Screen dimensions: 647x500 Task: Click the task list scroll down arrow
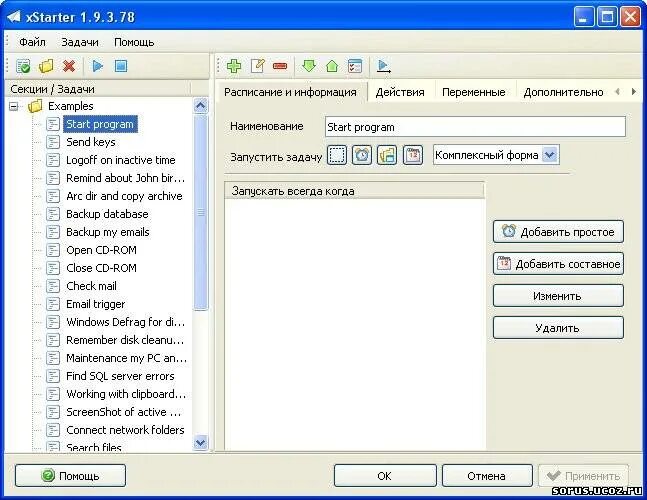(x=201, y=443)
